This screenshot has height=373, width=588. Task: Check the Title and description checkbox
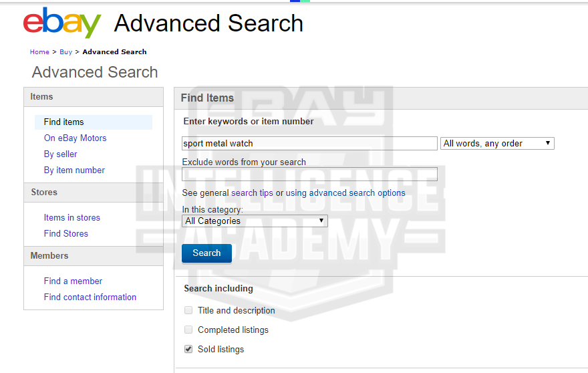188,310
